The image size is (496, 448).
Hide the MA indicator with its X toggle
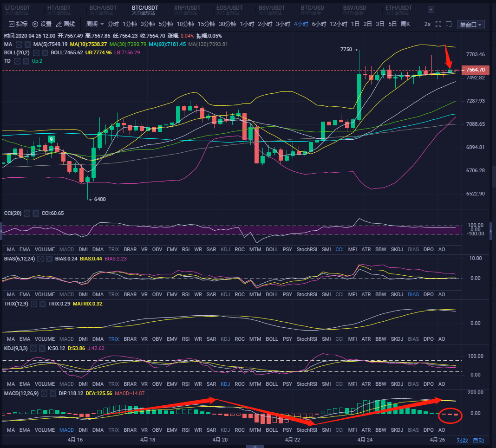[26, 45]
